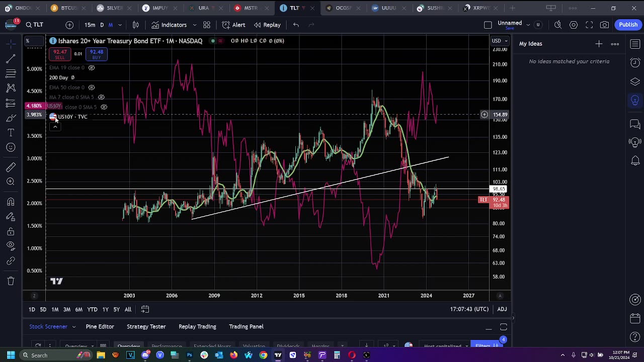Expand the Indicators favorites dropdown arrow
This screenshot has height=362, width=644.
point(194,25)
